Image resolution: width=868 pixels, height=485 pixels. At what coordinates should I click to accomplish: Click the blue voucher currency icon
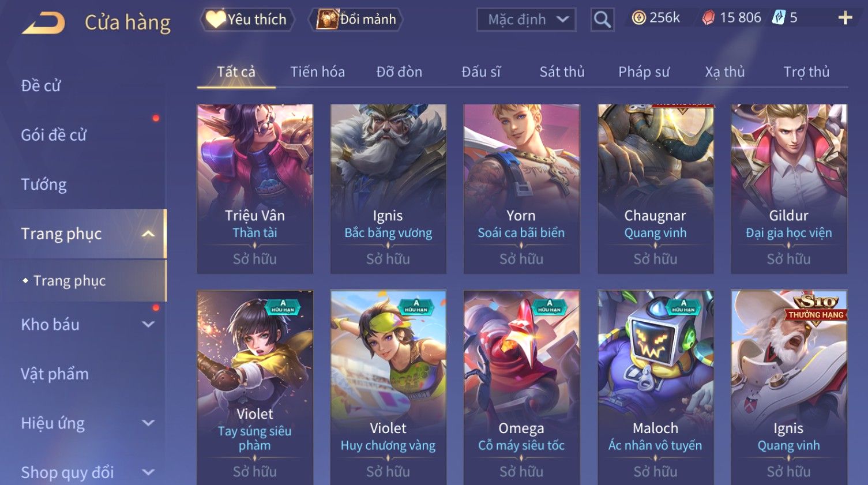[x=779, y=18]
